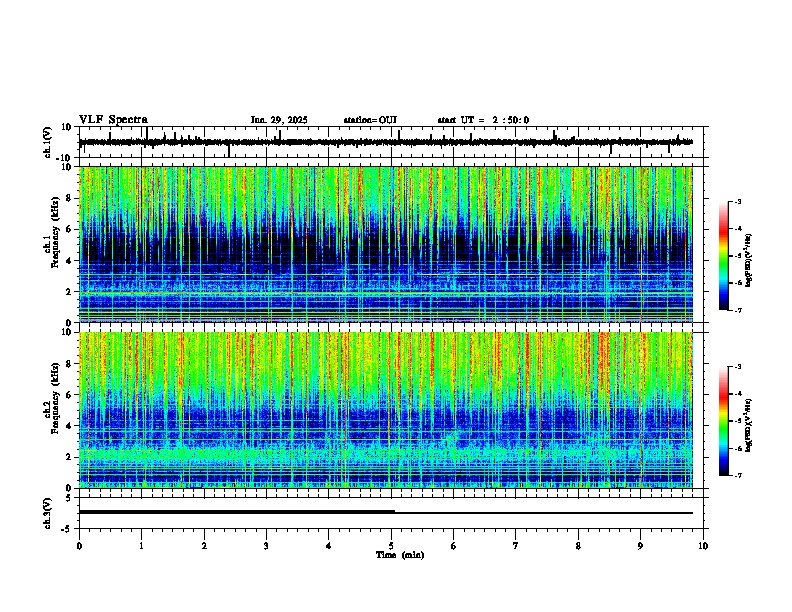This screenshot has height=612, width=792.
Task: Click the ch.3(V) axis label
Action: pos(48,513)
